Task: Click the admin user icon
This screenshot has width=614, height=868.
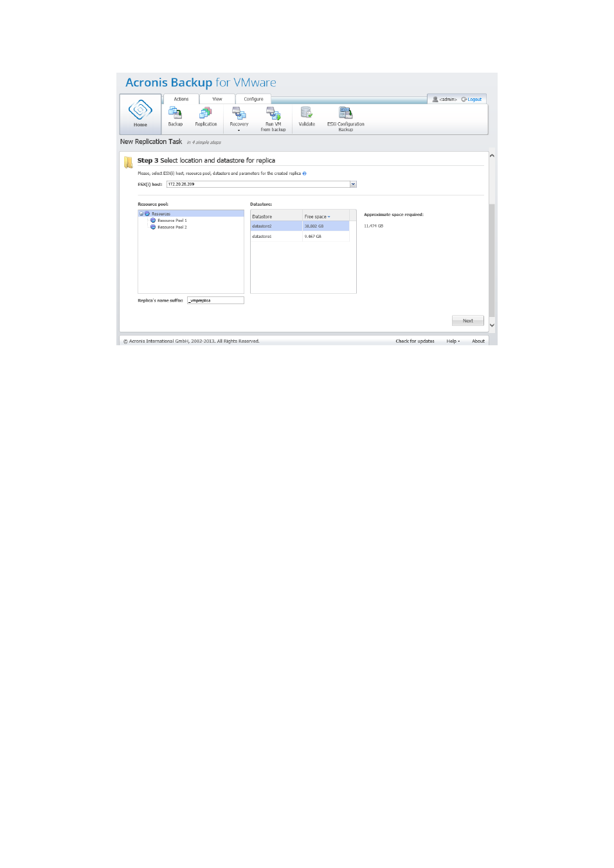Action: tap(435, 100)
